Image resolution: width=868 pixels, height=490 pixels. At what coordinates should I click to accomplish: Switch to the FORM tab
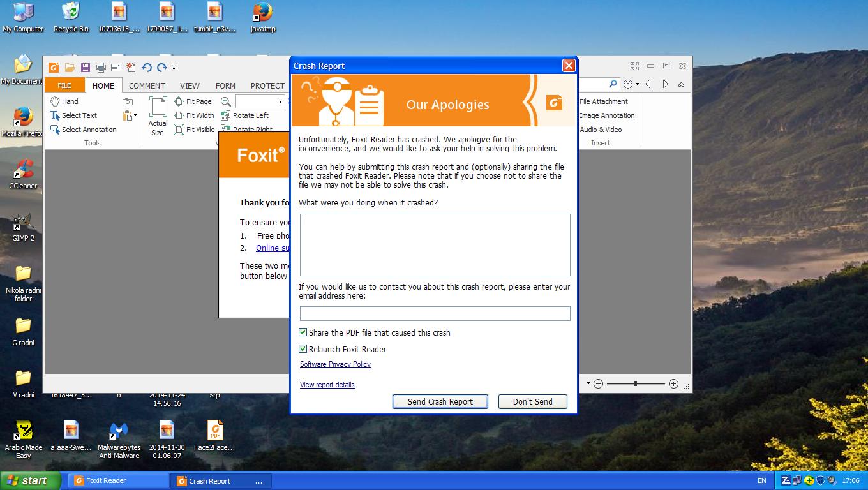point(225,85)
